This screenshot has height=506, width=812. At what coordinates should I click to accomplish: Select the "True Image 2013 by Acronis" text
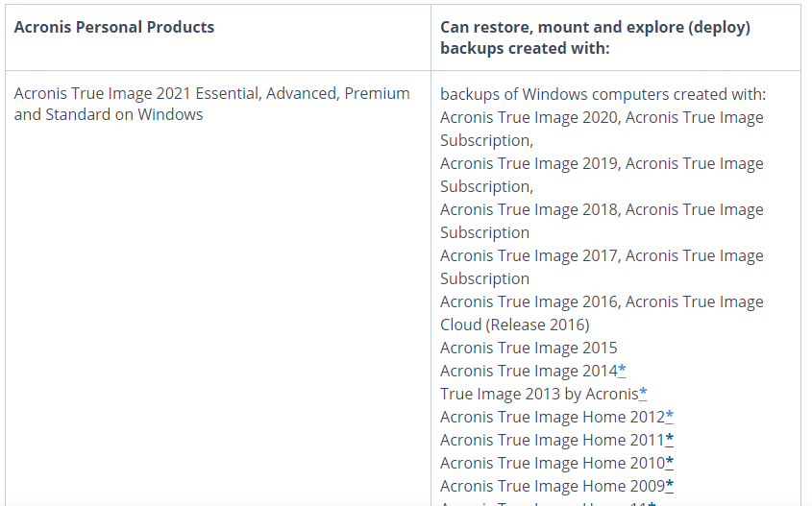coord(538,394)
